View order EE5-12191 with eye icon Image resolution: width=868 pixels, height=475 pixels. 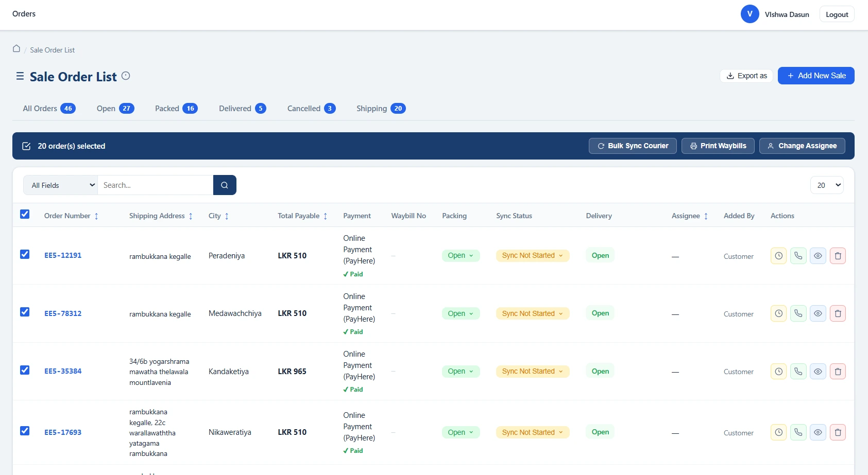pos(818,256)
